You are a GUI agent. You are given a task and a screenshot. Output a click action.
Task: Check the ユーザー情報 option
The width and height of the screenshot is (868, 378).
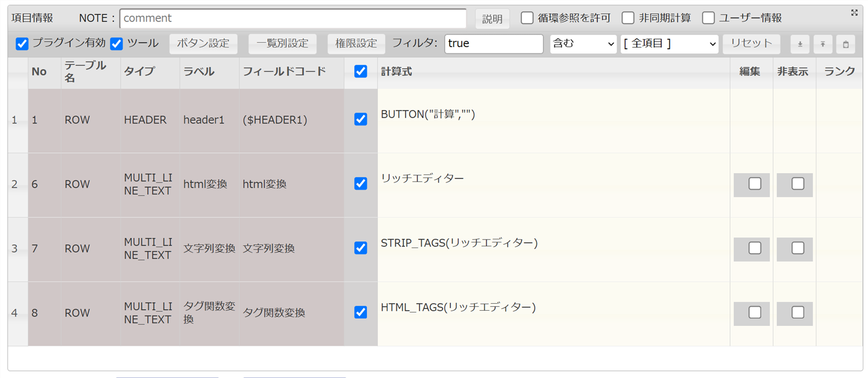click(x=708, y=18)
